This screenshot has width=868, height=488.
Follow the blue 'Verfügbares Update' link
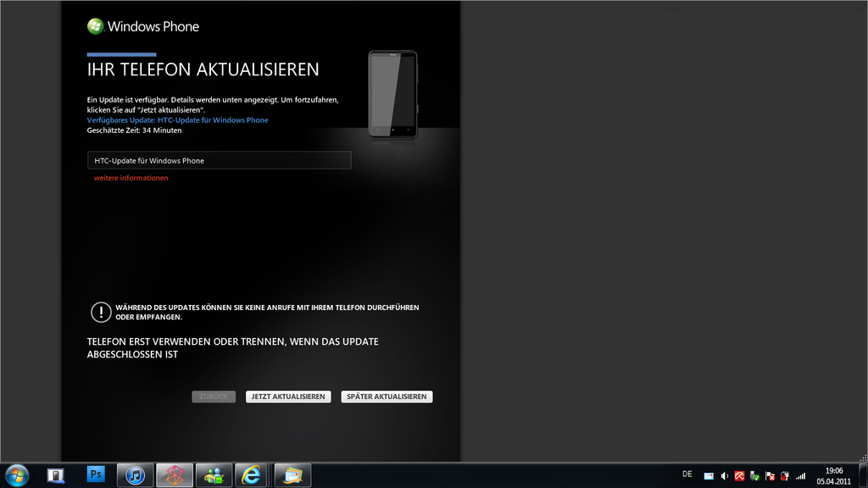178,120
